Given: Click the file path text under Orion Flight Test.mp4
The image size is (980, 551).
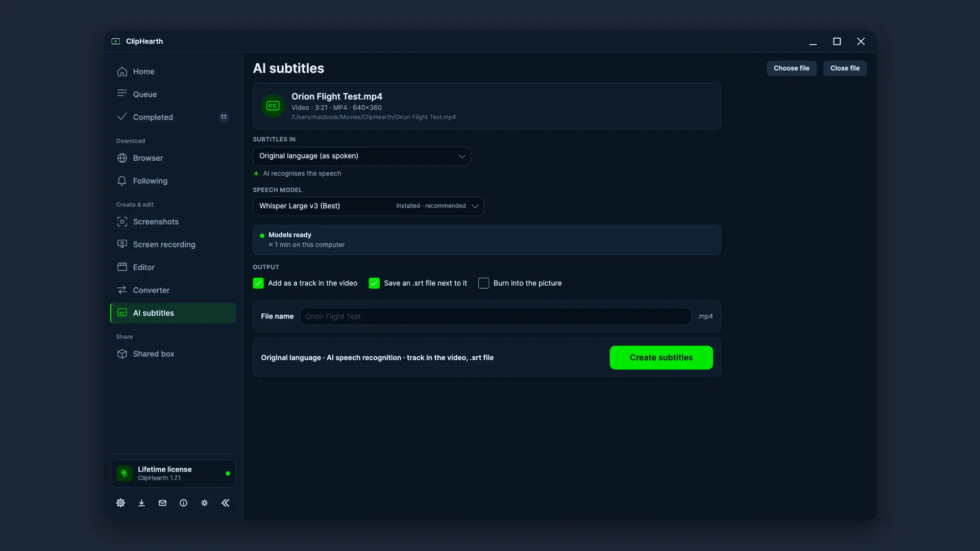Looking at the screenshot, I should point(374,117).
